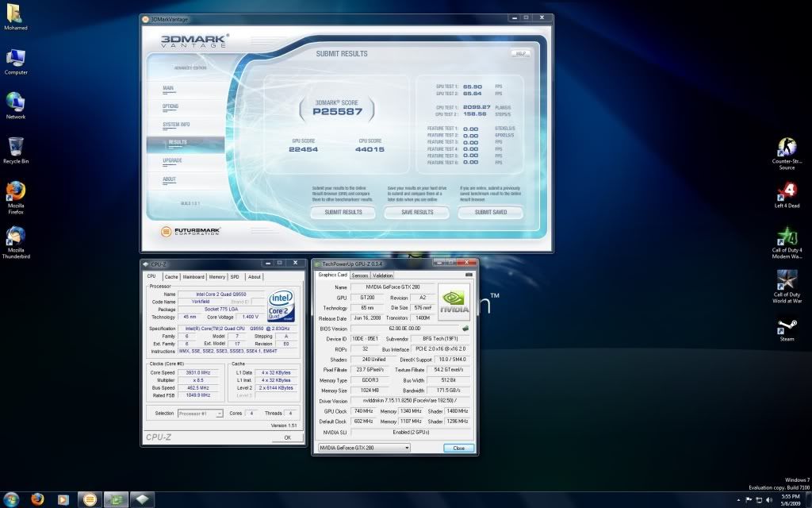Switch to the Mainboard tab in CPU-Z

(193, 277)
